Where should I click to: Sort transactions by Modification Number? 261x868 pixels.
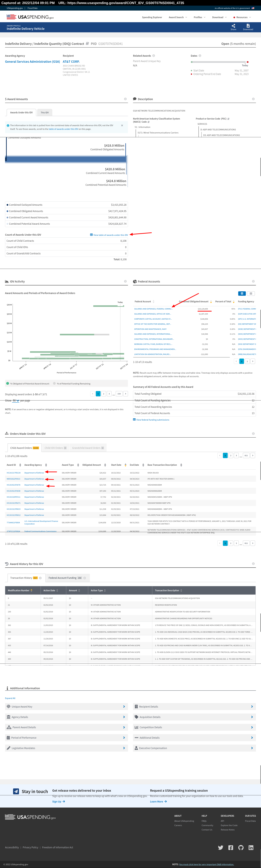[31, 590]
